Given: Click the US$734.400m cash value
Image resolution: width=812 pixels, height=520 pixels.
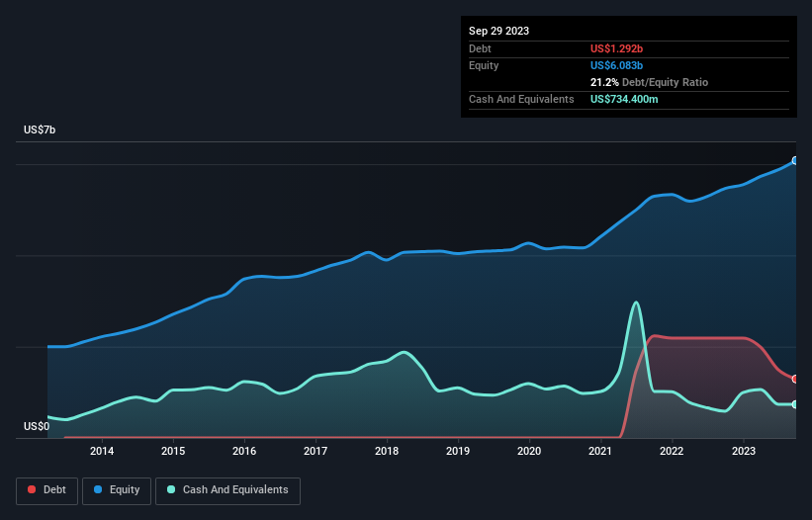Looking at the screenshot, I should click(x=624, y=99).
